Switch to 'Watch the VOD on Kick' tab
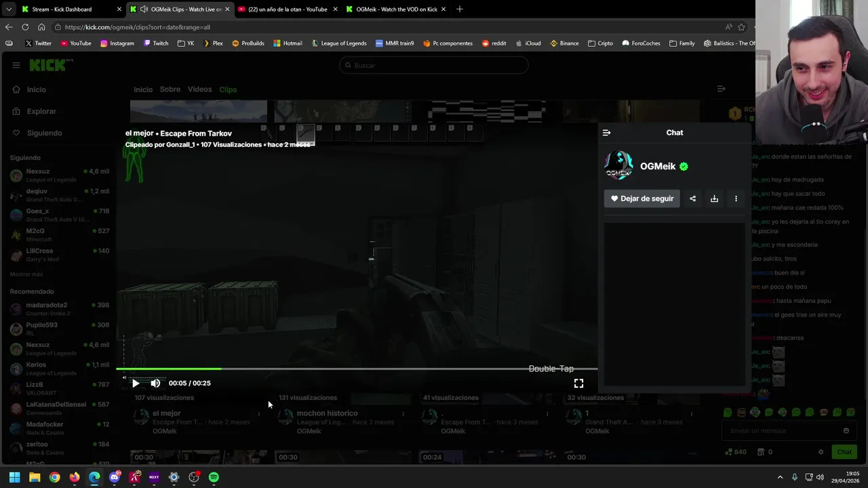This screenshot has width=868, height=488. (x=395, y=9)
